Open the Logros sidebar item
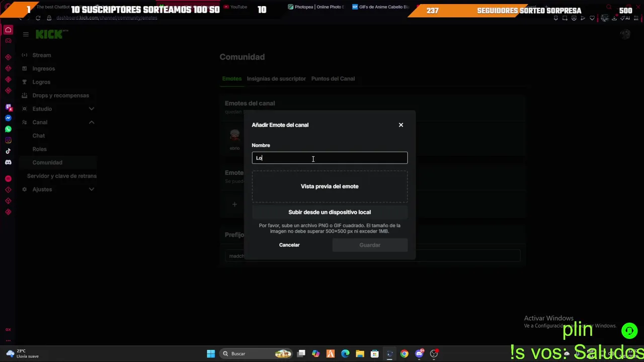This screenshot has width=644, height=362. coord(41,82)
